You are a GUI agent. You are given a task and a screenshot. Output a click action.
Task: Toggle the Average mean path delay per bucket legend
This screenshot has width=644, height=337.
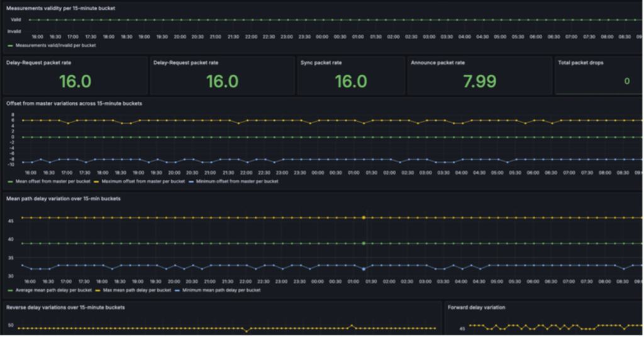pos(53,290)
